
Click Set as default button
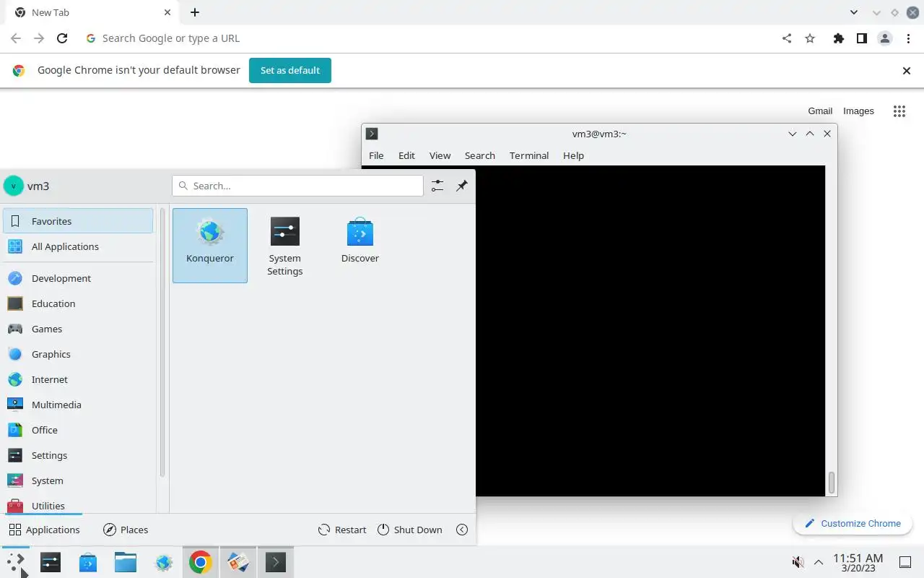(x=290, y=70)
